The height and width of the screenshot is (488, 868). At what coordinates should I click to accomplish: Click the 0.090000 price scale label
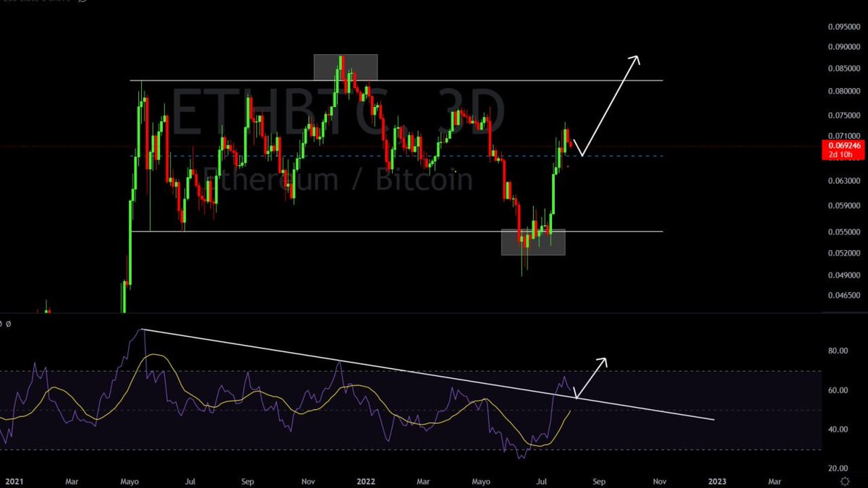click(x=844, y=47)
